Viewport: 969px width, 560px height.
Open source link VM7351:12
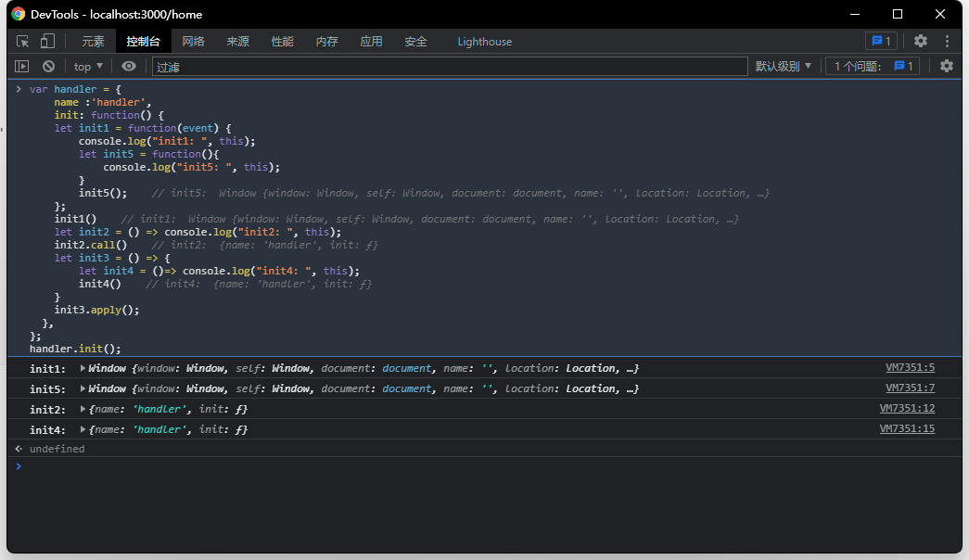pos(907,409)
